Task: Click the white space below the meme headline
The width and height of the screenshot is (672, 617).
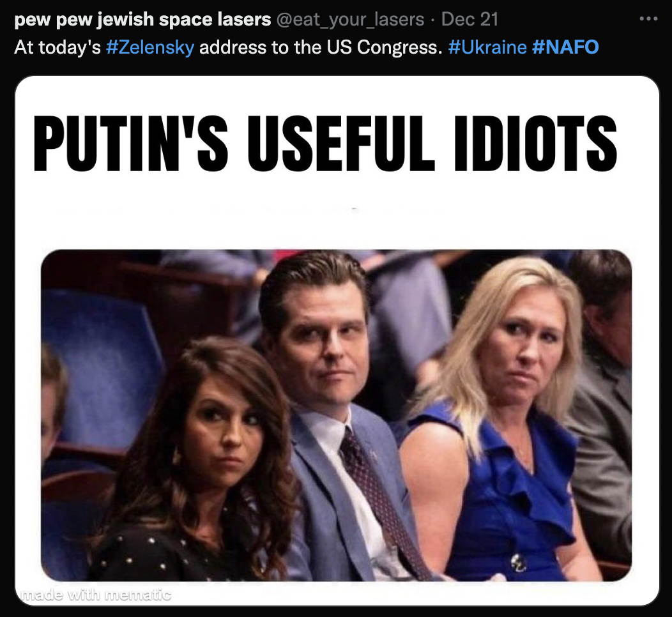Action: pos(337,211)
